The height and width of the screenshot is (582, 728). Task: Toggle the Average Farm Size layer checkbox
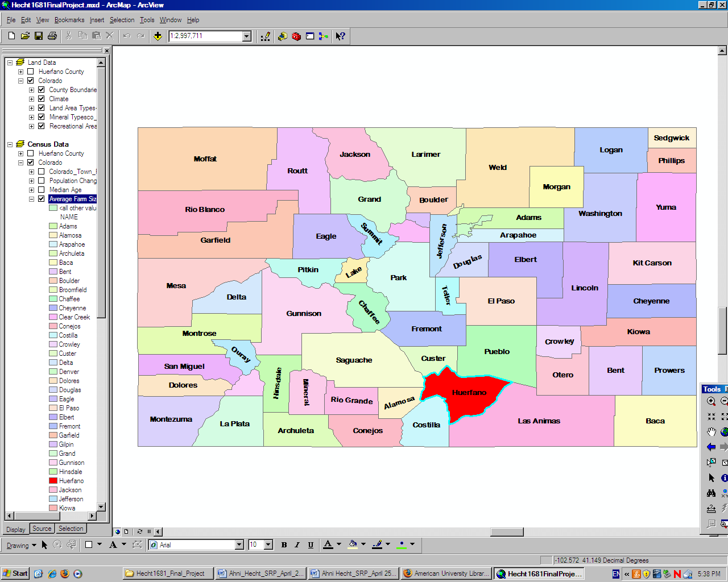[41, 199]
